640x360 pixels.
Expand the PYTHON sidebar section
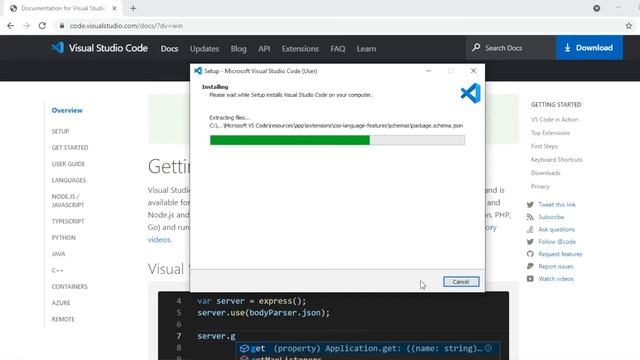click(64, 237)
